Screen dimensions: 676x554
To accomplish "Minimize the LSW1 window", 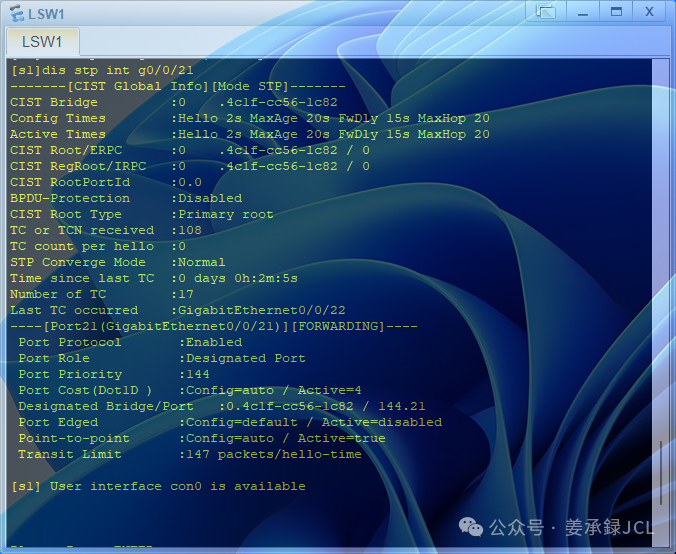I will point(582,12).
